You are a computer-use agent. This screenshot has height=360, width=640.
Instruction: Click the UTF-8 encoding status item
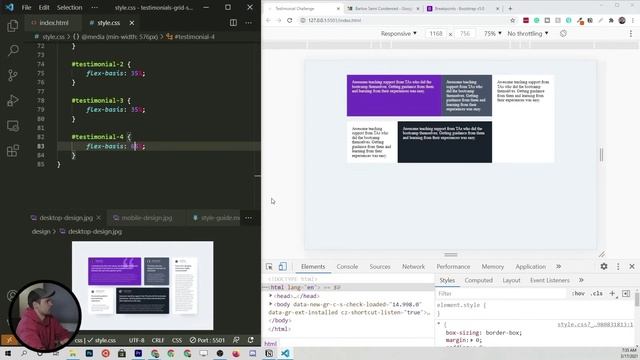(x=136, y=340)
